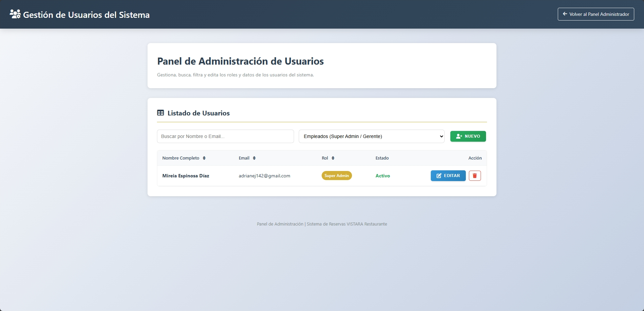The height and width of the screenshot is (311, 644).
Task: Click the Acción column header
Action: (475, 158)
